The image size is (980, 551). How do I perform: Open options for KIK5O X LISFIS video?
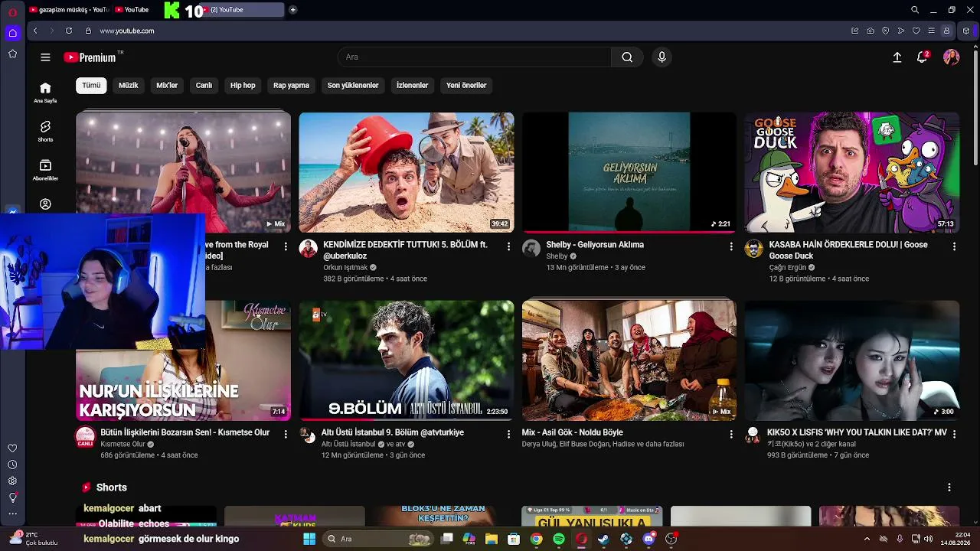954,434
